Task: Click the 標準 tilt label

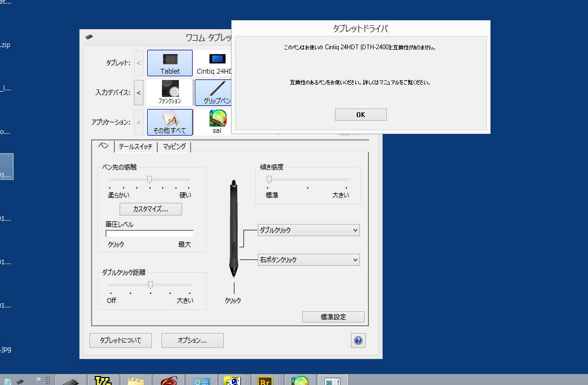Action: tap(272, 195)
